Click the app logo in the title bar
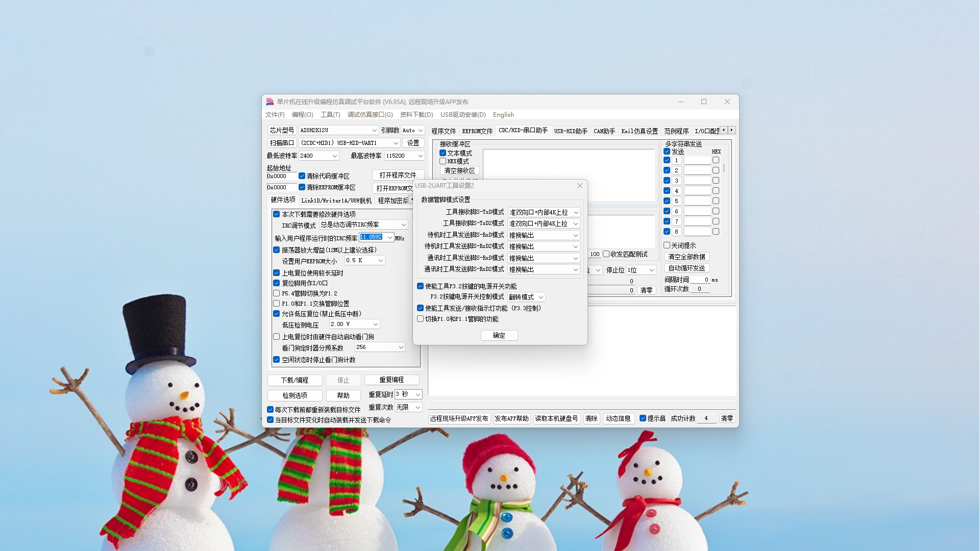The width and height of the screenshot is (980, 551). (x=270, y=102)
